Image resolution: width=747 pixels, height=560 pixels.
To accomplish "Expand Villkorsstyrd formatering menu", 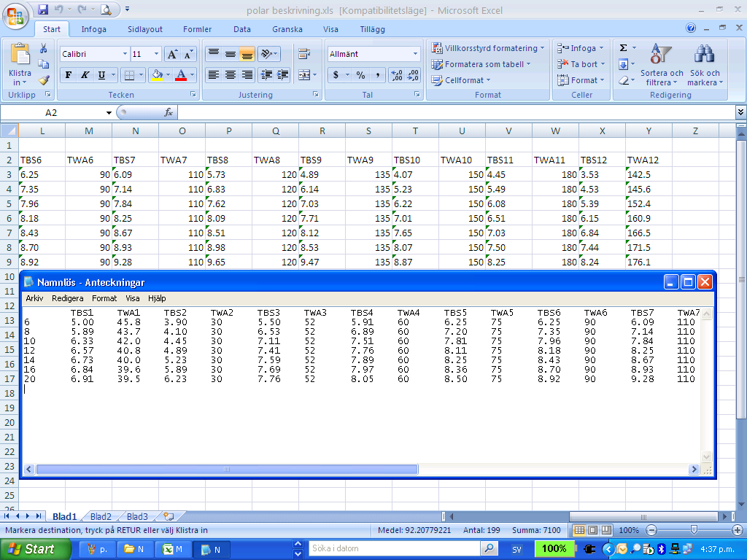I will pos(488,48).
